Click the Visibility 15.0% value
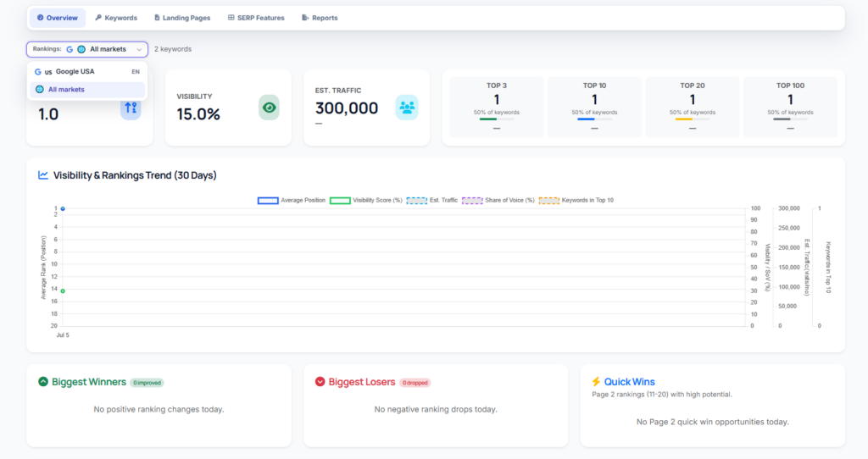Viewport: 868px width, 459px height. click(198, 114)
